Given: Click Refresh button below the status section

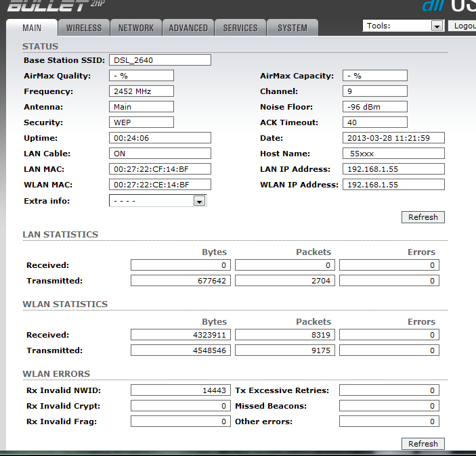Looking at the screenshot, I should click(x=423, y=217).
